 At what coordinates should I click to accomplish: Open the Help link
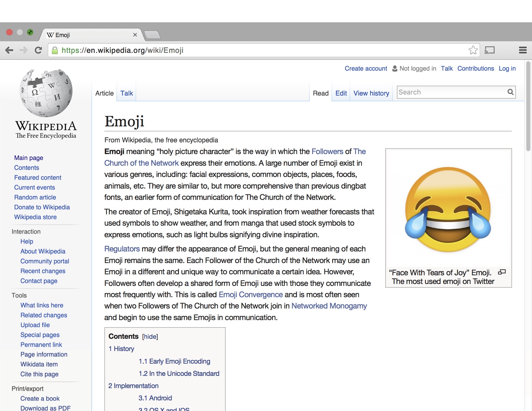27,241
